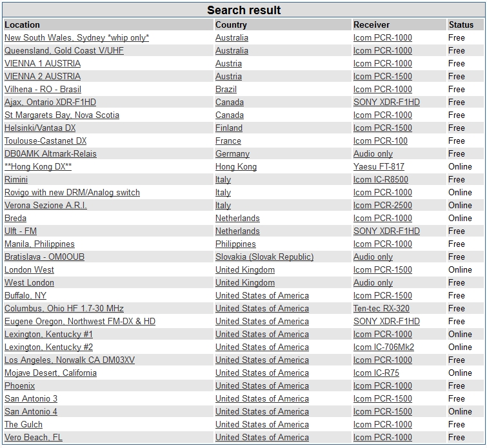Click the Icom IC-706Mk2 receiver link

(x=384, y=347)
